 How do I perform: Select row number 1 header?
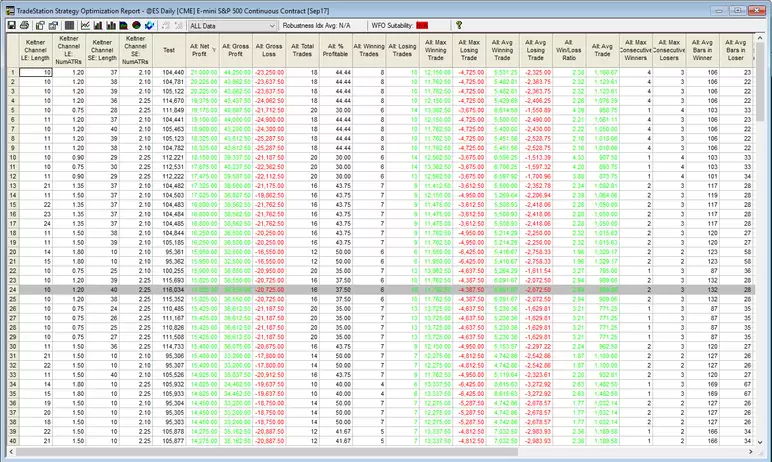point(13,72)
